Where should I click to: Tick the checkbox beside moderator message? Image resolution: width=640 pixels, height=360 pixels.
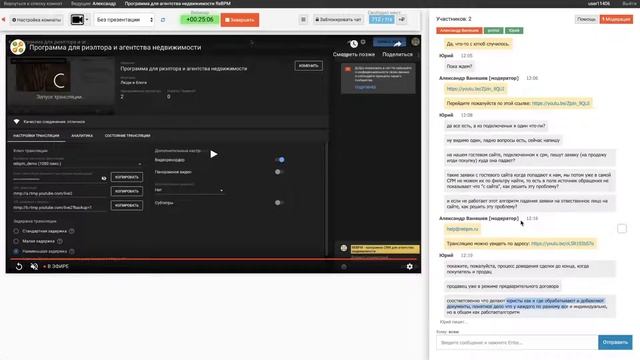(622, 229)
